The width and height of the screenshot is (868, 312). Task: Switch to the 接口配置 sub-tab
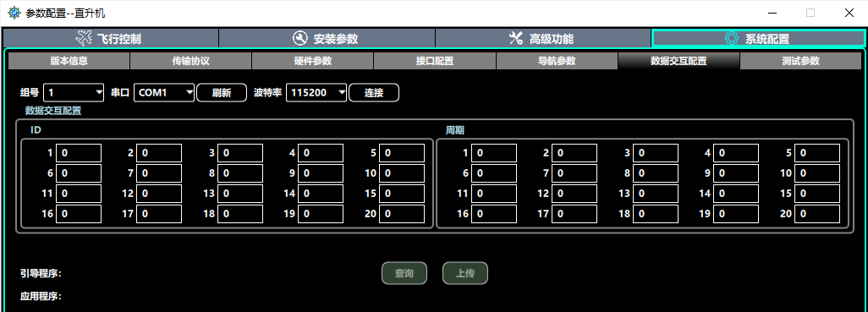435,61
